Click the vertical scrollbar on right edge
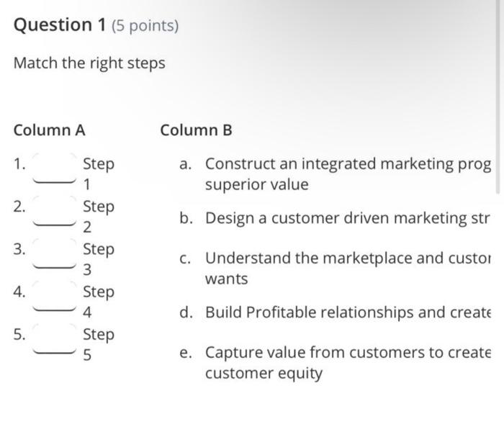This screenshot has width=504, height=432. [498, 96]
